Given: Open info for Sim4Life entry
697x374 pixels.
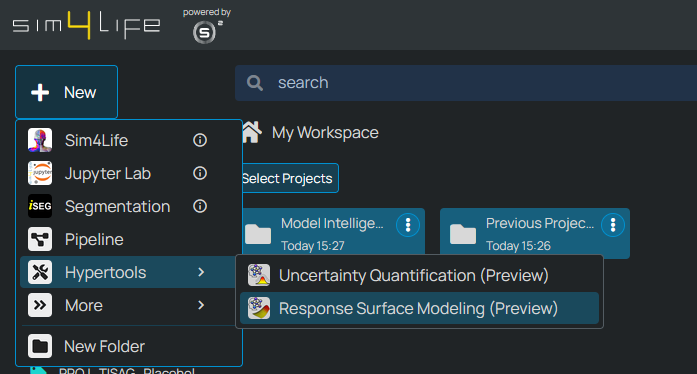Looking at the screenshot, I should (x=200, y=141).
